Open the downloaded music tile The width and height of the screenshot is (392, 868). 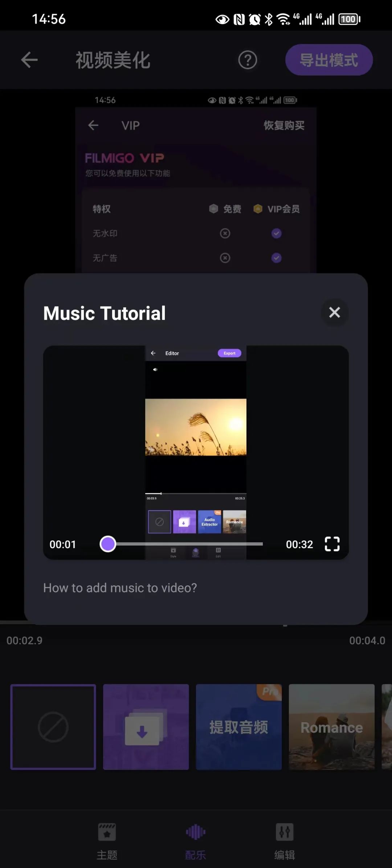146,727
